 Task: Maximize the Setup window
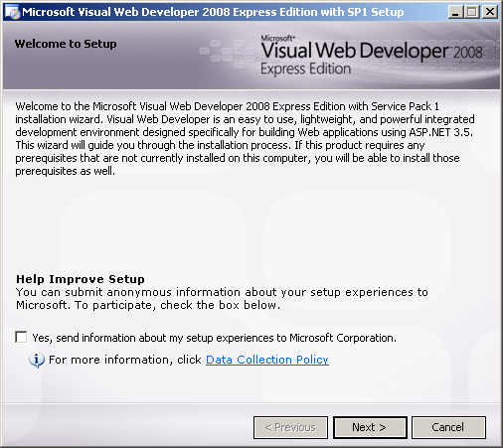(x=472, y=12)
